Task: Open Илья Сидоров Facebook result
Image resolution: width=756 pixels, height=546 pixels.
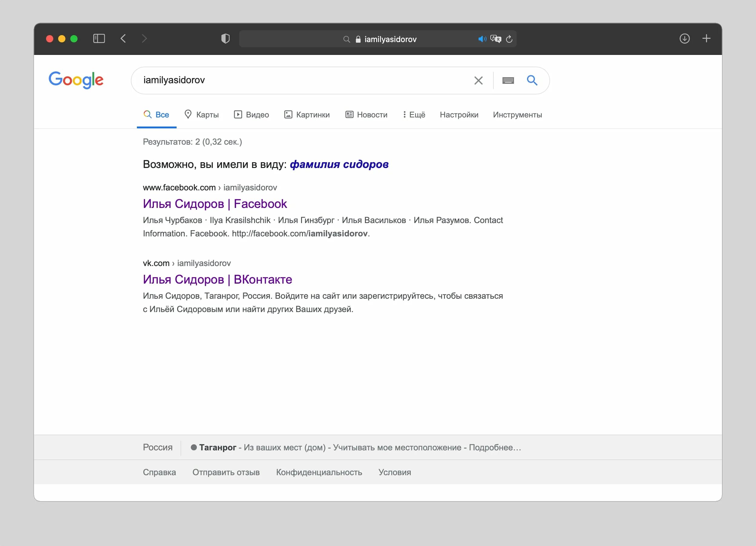Action: pos(215,204)
